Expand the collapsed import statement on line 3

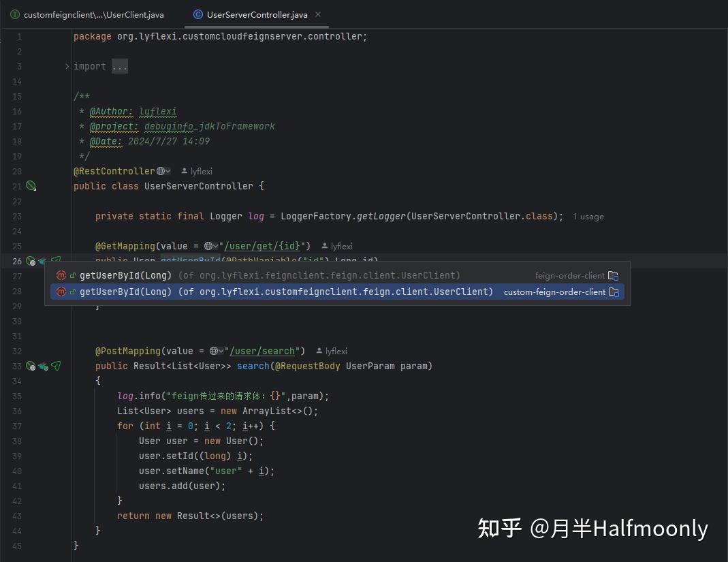(x=119, y=66)
